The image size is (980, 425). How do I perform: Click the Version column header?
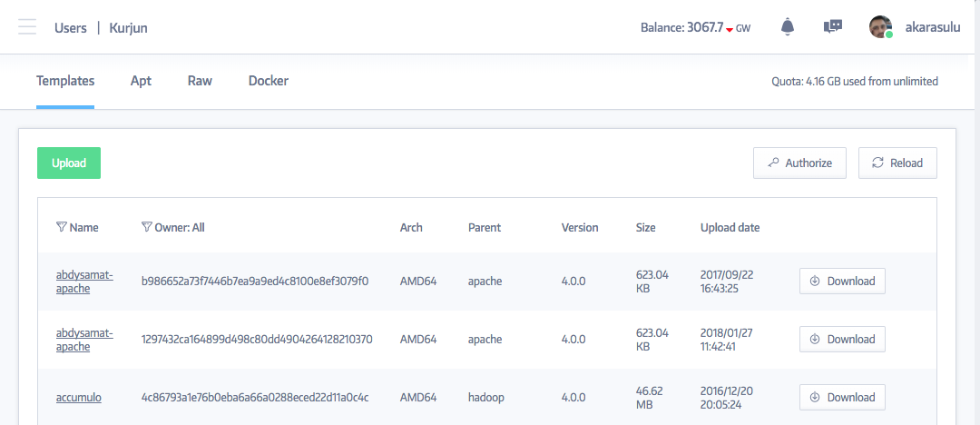[580, 228]
